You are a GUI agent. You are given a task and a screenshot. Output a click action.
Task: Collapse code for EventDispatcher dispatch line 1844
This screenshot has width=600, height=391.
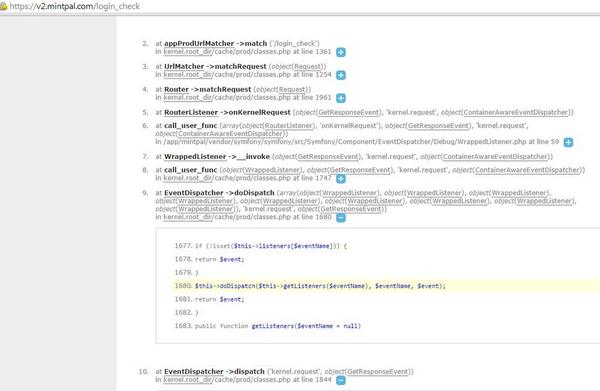tap(341, 380)
